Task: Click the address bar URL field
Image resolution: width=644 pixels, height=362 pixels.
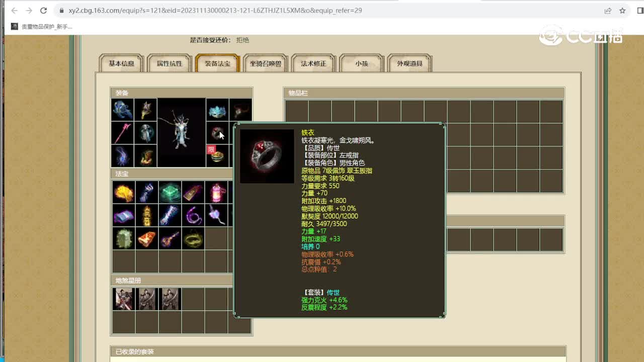Action: tap(327, 11)
